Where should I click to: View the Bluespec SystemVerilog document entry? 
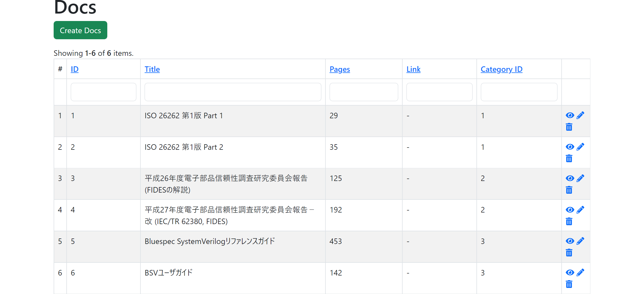coord(570,241)
